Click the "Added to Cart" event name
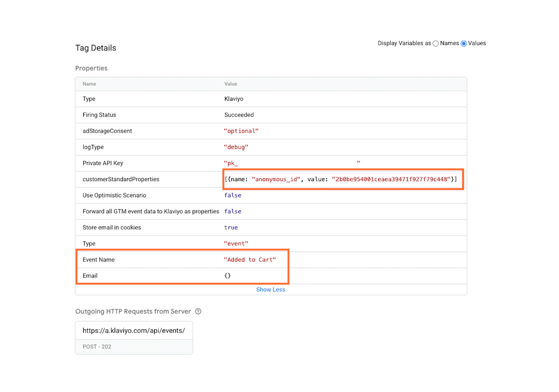559x392 pixels. (250, 260)
